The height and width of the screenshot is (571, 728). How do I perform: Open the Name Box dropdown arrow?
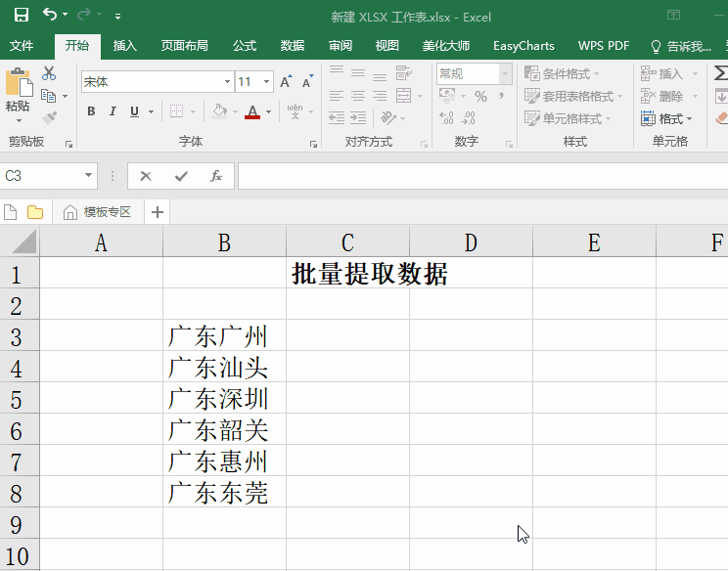(89, 176)
